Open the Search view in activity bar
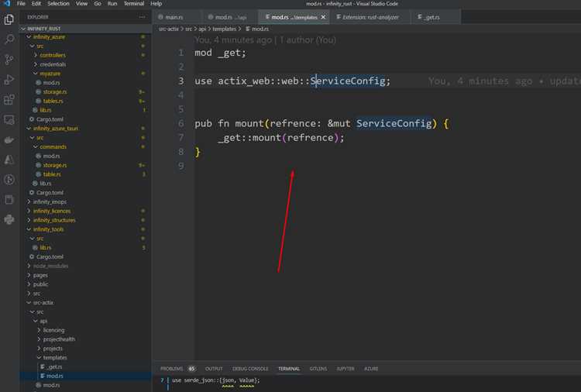 coord(9,39)
